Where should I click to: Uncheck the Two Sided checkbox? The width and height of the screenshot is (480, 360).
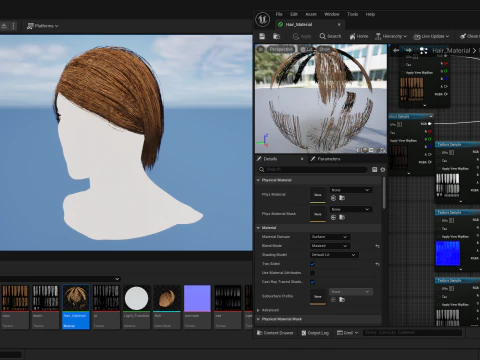point(312,264)
